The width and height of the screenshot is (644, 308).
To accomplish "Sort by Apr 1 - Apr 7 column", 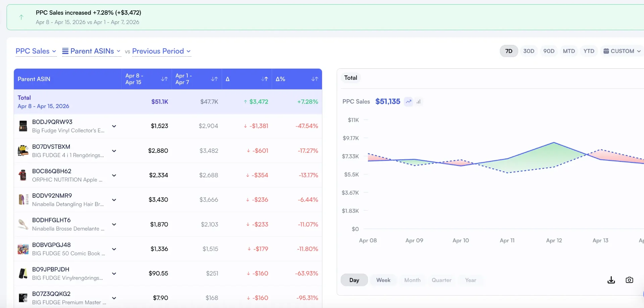I will point(214,79).
